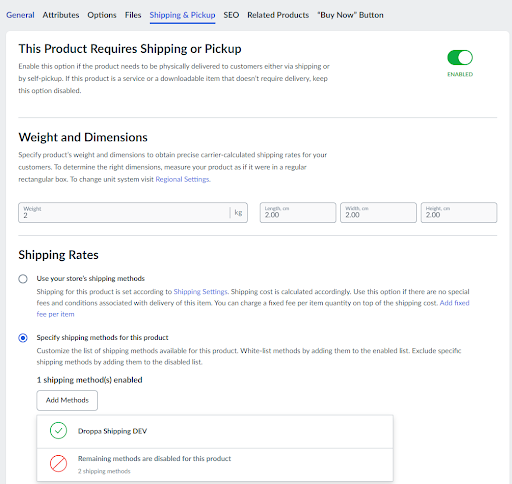Viewport: 512px width, 484px height.
Task: Open the "Buy Now" Button tab
Action: [x=350, y=15]
